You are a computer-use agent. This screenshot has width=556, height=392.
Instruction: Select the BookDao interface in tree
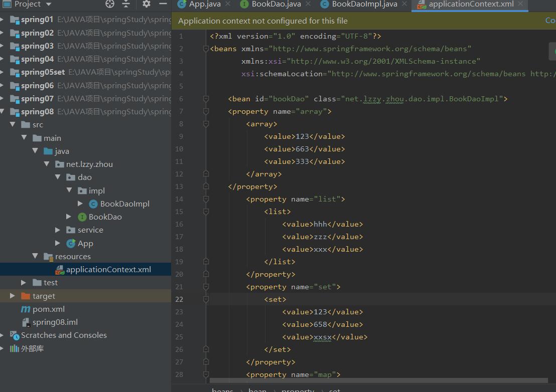(x=105, y=217)
